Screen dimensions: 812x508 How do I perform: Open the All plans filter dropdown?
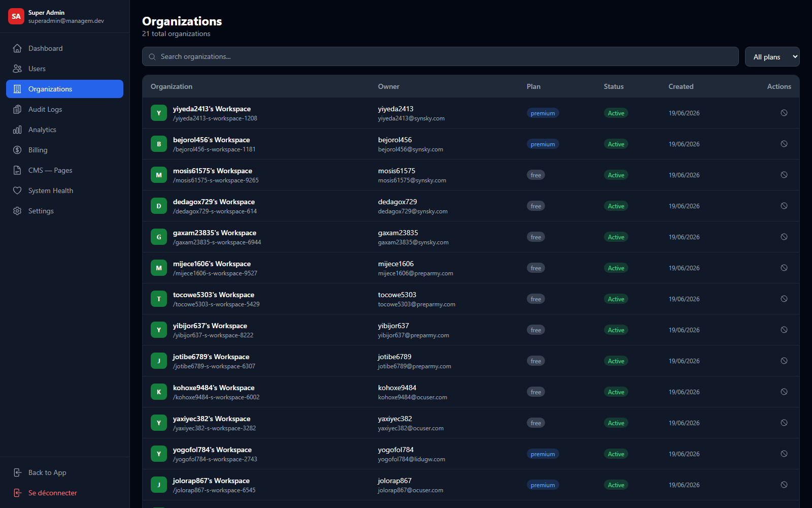coord(772,57)
